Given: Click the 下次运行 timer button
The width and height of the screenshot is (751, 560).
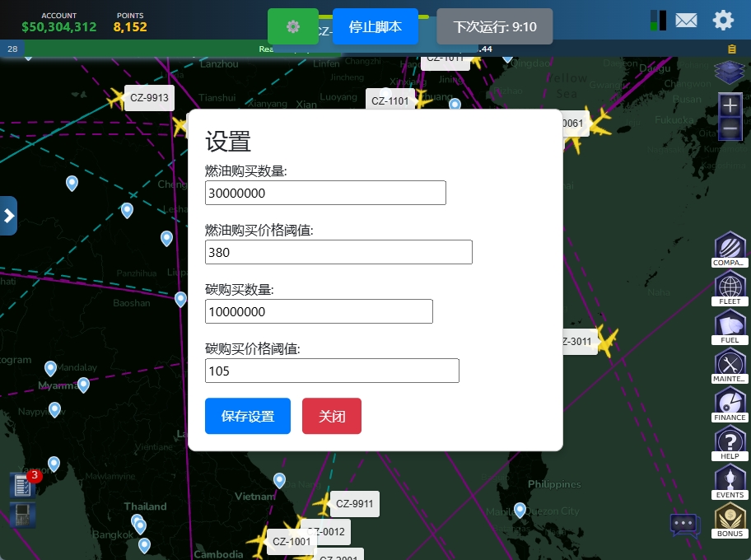Looking at the screenshot, I should [494, 26].
